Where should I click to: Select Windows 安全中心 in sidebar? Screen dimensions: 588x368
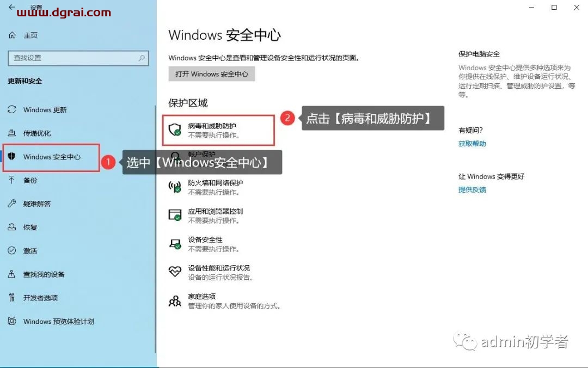pyautogui.click(x=52, y=157)
